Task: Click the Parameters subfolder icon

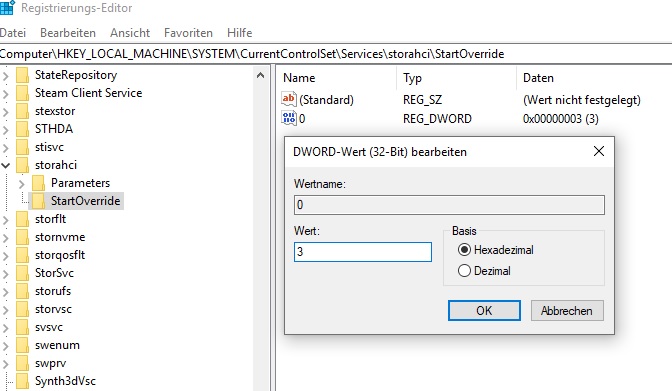Action: point(39,183)
